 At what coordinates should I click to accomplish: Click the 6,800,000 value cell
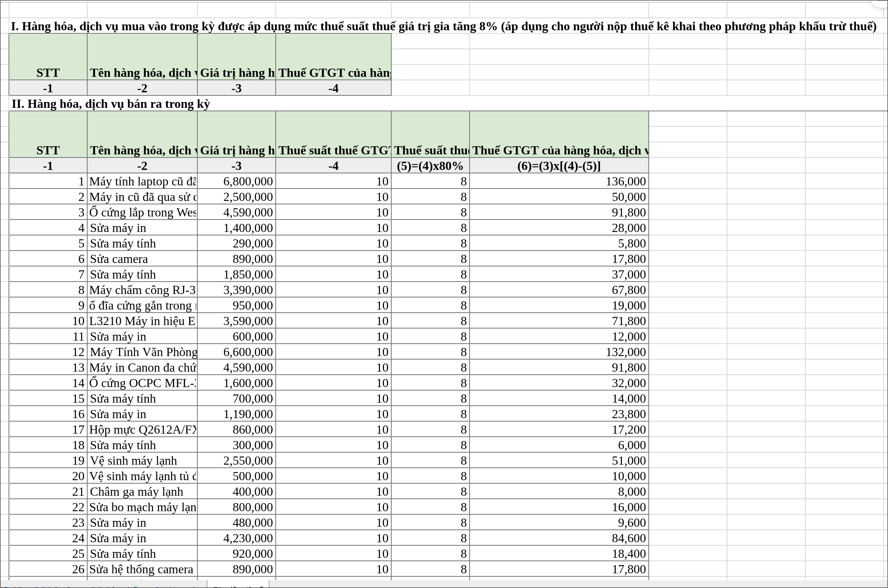pos(237,182)
